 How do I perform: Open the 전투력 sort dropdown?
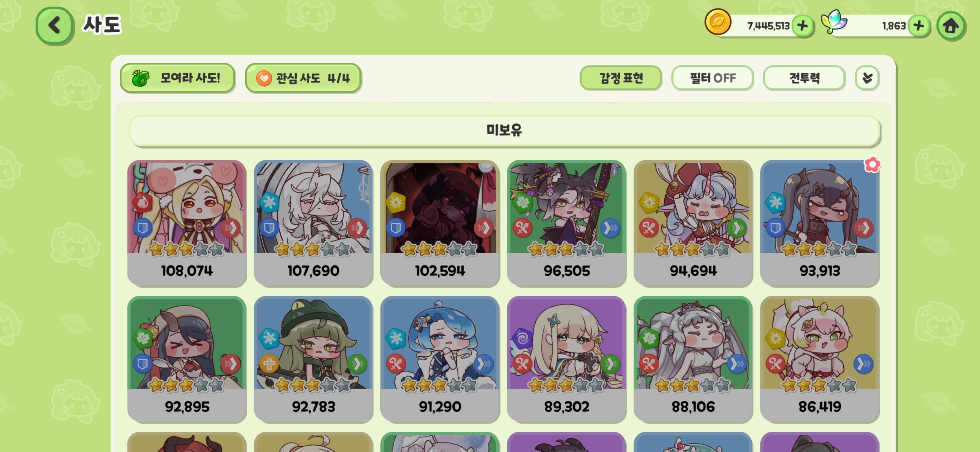coord(804,78)
